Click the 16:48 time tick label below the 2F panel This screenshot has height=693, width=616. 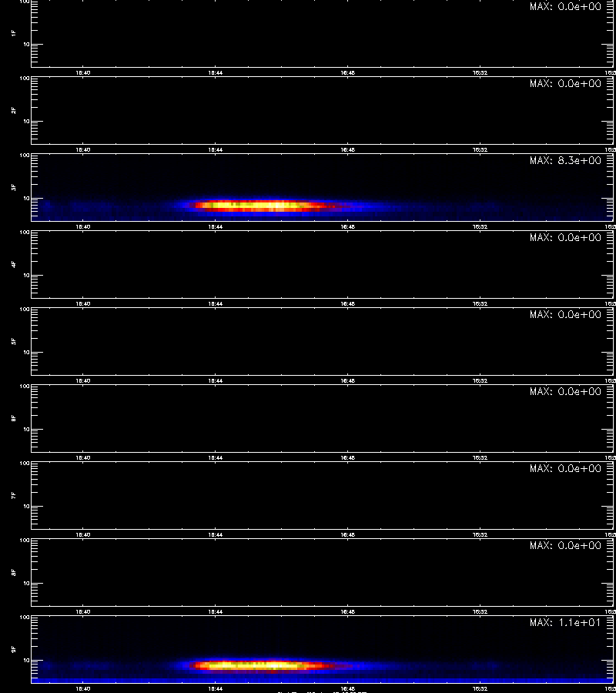pyautogui.click(x=348, y=150)
